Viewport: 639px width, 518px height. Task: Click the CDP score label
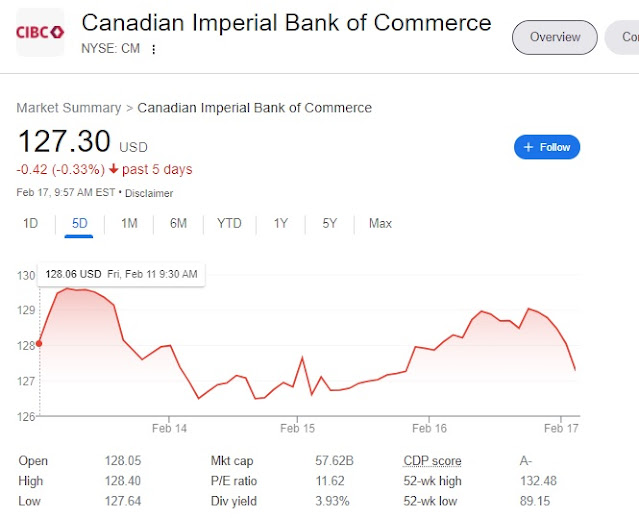(432, 461)
